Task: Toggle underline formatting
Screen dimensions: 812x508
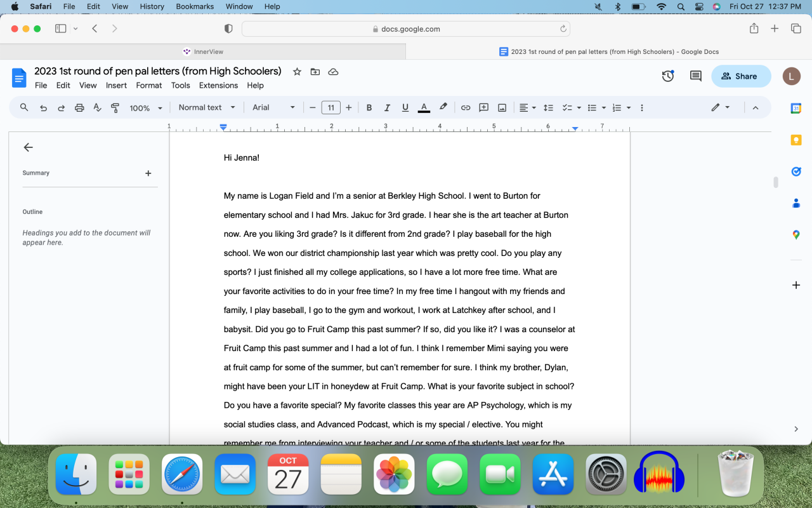Action: click(x=405, y=108)
